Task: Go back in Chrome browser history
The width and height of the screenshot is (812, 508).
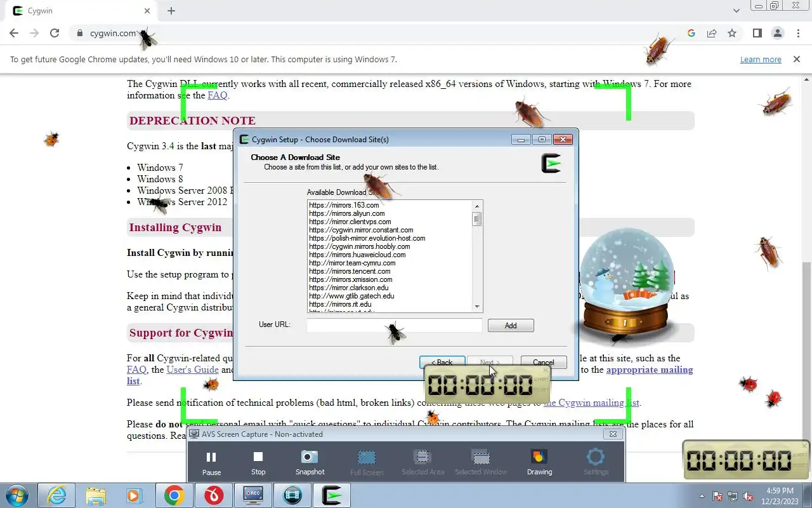Action: click(14, 33)
